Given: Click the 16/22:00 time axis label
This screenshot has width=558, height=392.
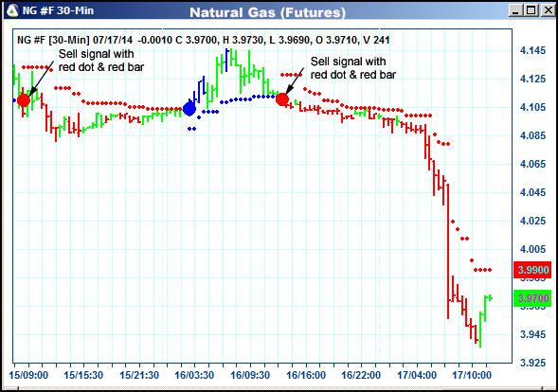Looking at the screenshot, I should click(x=361, y=375).
